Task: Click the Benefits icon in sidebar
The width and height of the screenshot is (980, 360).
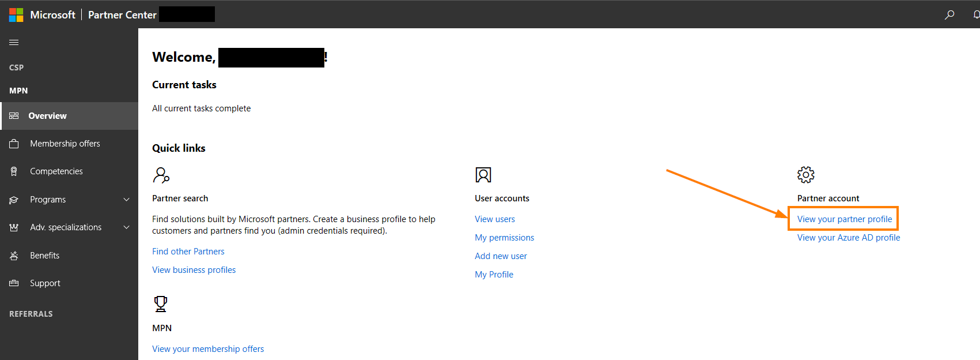Action: (14, 256)
